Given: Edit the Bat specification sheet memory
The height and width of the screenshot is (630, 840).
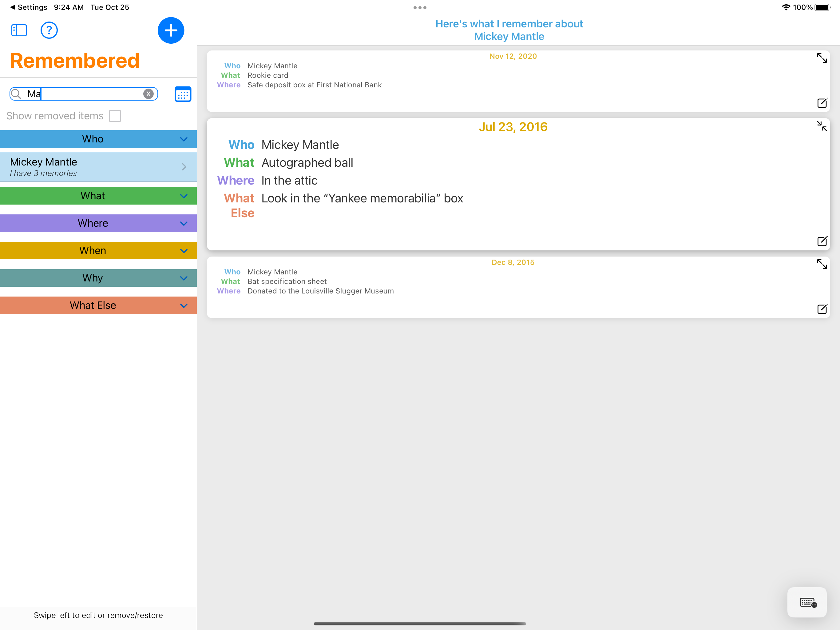Looking at the screenshot, I should [822, 309].
